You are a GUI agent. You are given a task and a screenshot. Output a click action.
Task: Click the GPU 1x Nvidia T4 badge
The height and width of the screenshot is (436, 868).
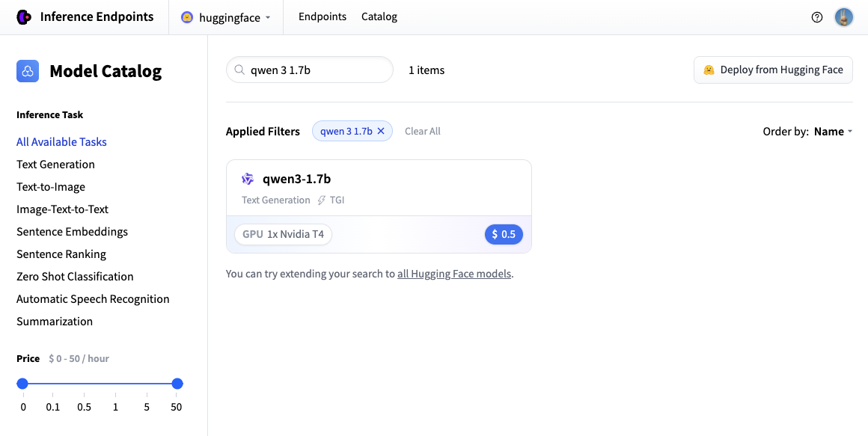[x=283, y=234]
